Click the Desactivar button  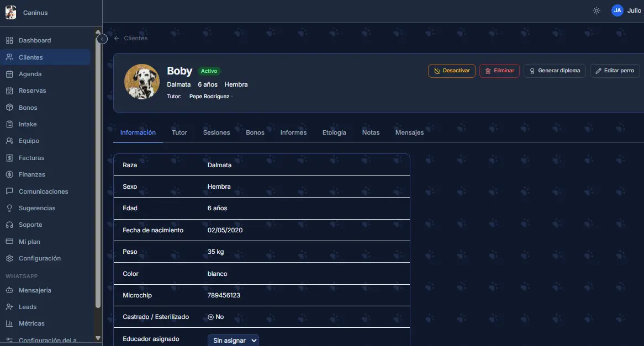pos(452,71)
